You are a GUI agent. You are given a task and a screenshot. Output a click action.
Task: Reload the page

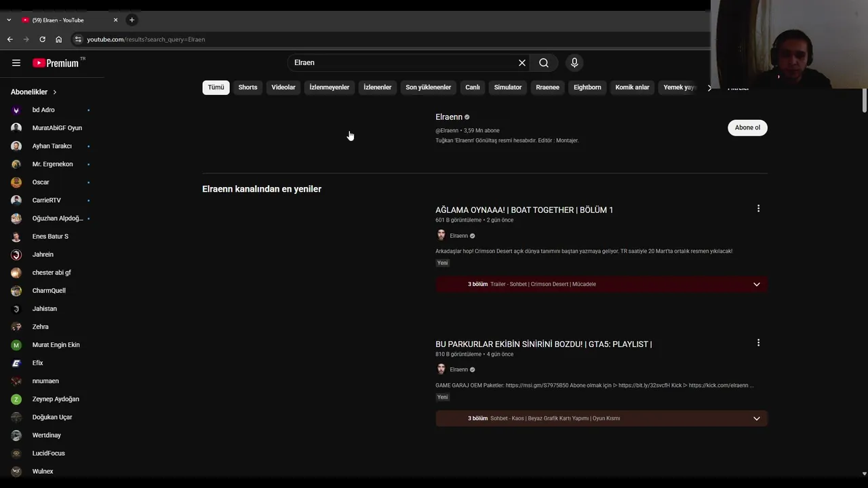pyautogui.click(x=42, y=39)
